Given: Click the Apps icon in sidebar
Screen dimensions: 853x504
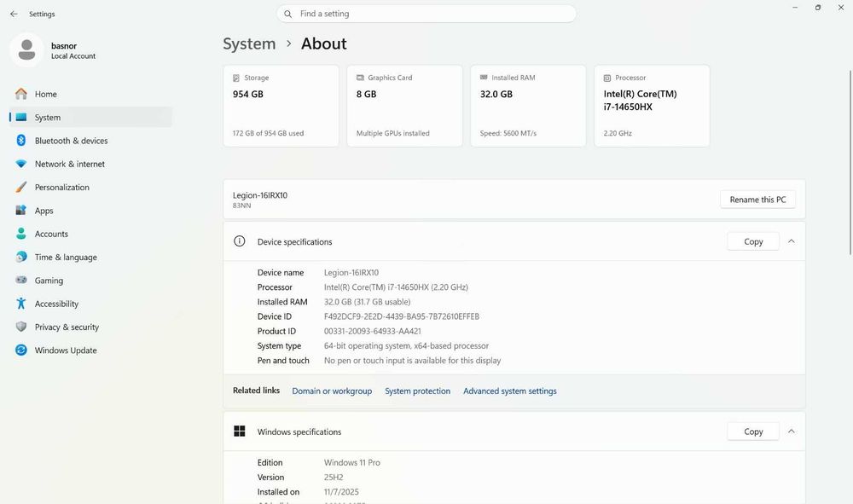Looking at the screenshot, I should pyautogui.click(x=21, y=211).
